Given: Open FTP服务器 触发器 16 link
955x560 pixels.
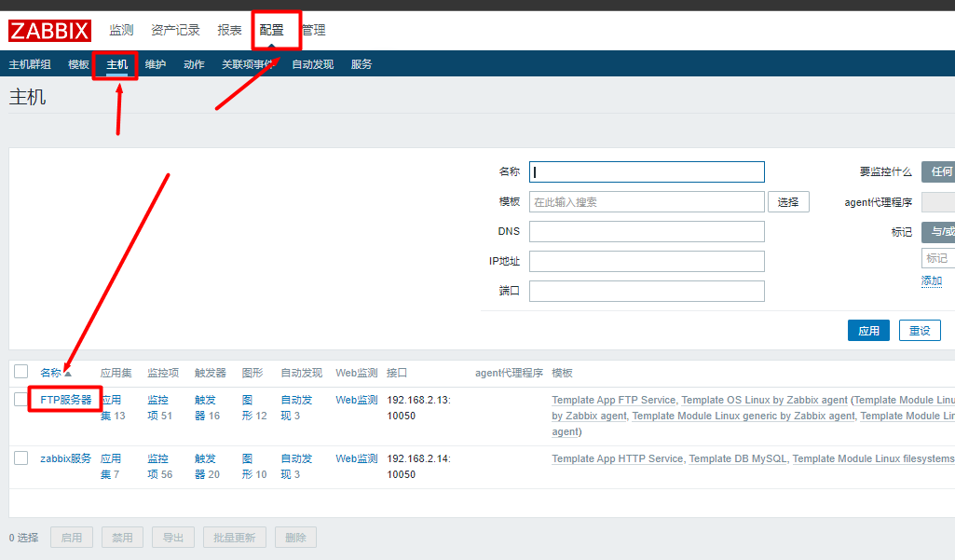Looking at the screenshot, I should pyautogui.click(x=207, y=408).
